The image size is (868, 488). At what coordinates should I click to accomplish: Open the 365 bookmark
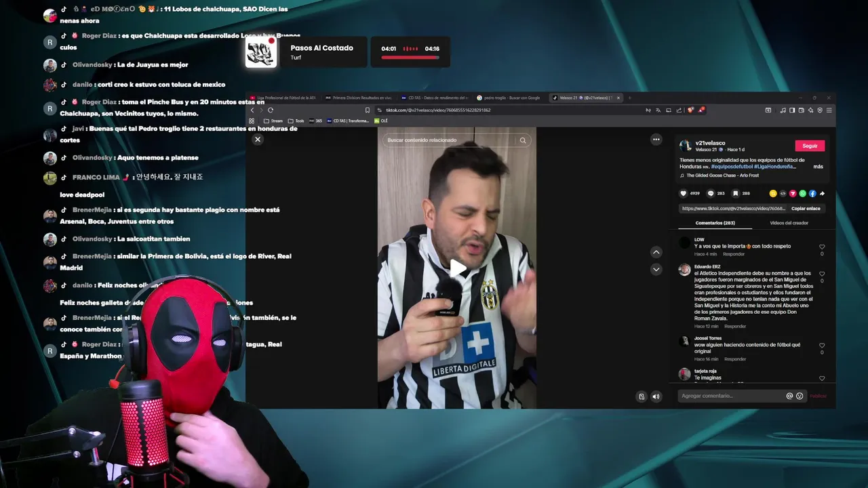pos(315,121)
